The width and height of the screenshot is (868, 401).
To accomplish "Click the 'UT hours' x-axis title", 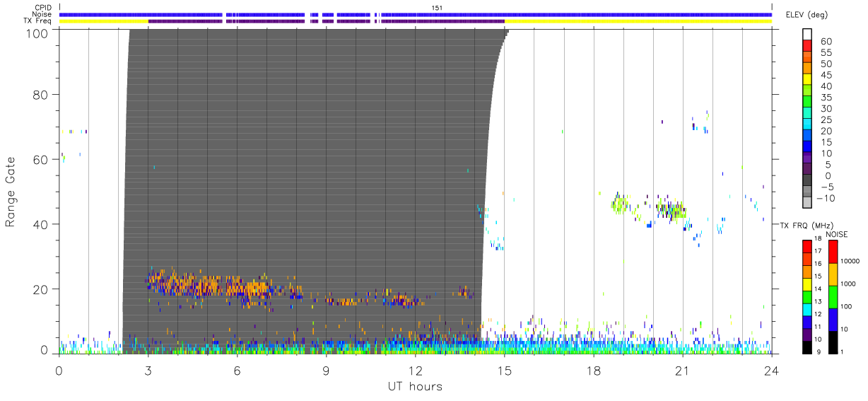I will [x=414, y=386].
